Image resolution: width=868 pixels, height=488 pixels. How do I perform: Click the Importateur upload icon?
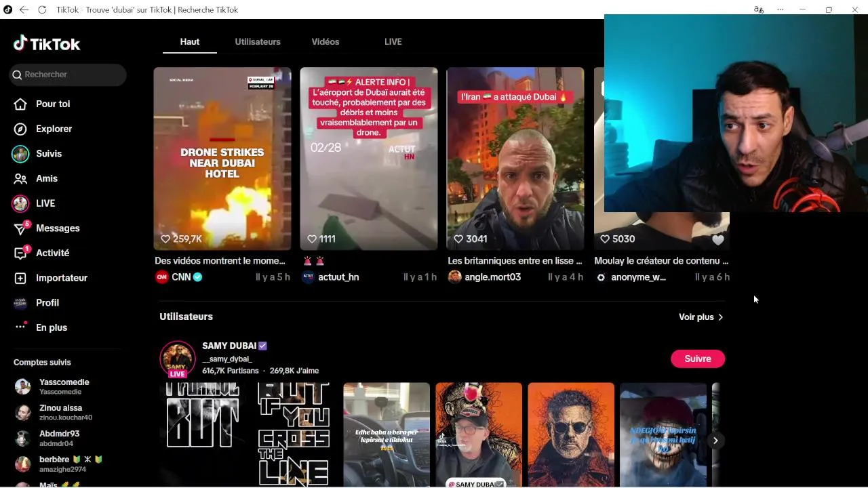pos(20,278)
